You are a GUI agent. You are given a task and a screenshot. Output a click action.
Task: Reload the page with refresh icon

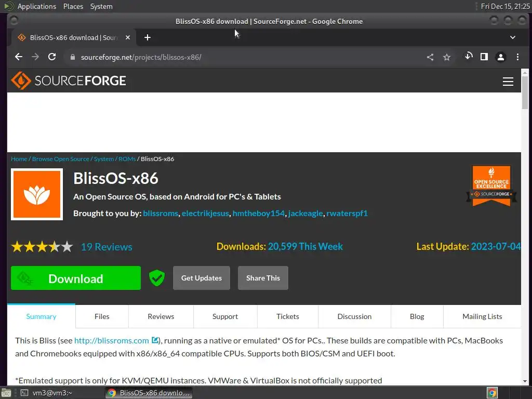tap(52, 57)
